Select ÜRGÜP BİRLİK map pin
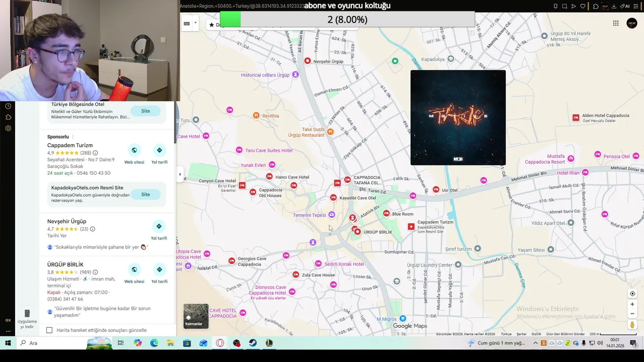This screenshot has width=644, height=362. (357, 231)
